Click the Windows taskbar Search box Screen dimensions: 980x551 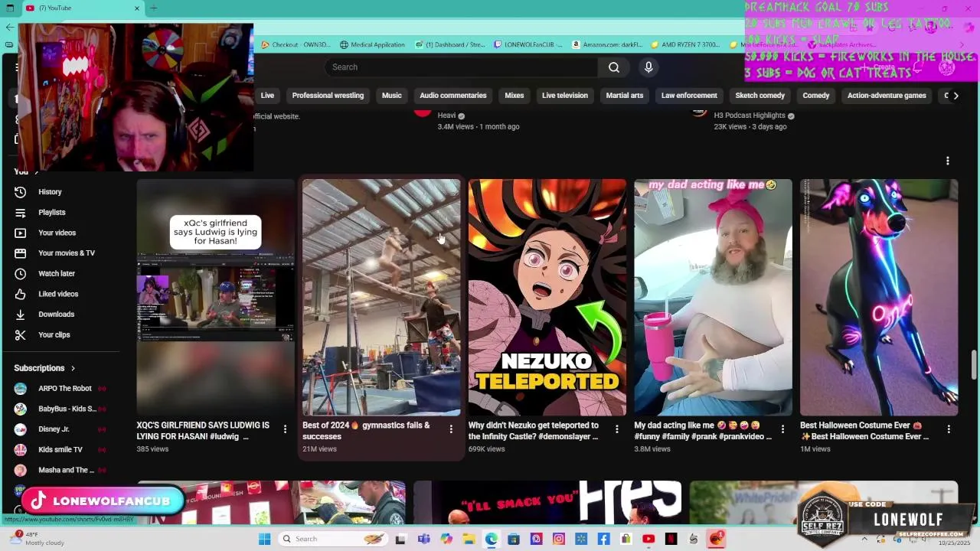333,539
